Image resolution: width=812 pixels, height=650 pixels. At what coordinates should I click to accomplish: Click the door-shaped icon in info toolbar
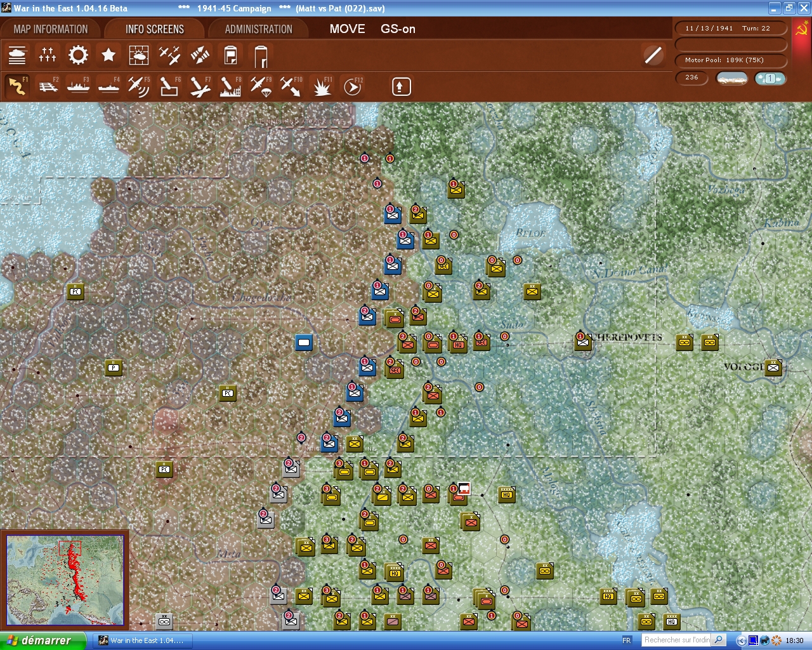click(261, 56)
